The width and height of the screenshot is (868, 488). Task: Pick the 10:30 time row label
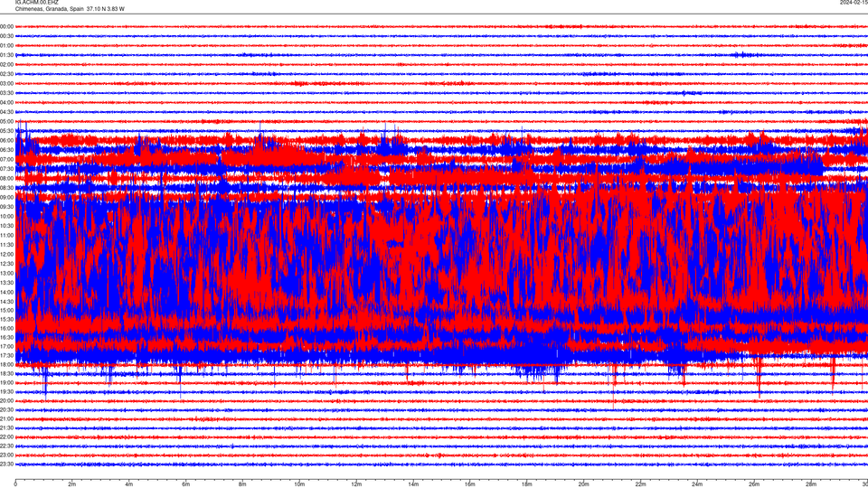coord(6,226)
